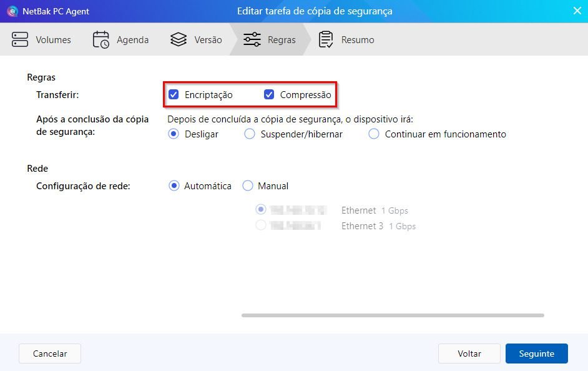Toggle the Compressão checkbox
Viewport: 588px width, 371px height.
269,94
